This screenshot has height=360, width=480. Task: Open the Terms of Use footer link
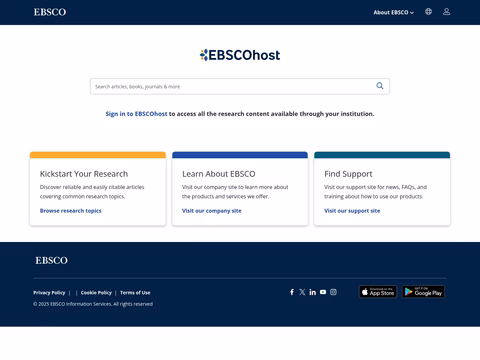click(135, 293)
